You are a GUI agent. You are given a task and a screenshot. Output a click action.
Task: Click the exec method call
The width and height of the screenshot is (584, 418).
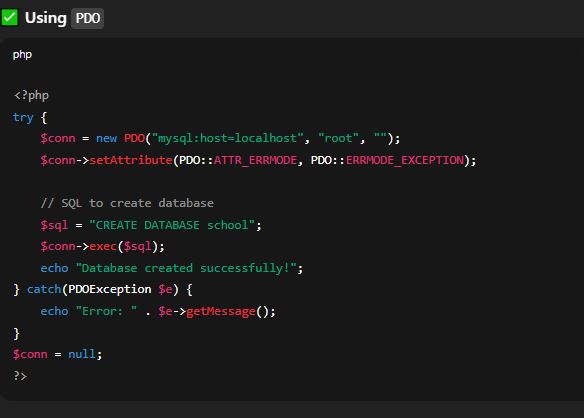click(103, 246)
